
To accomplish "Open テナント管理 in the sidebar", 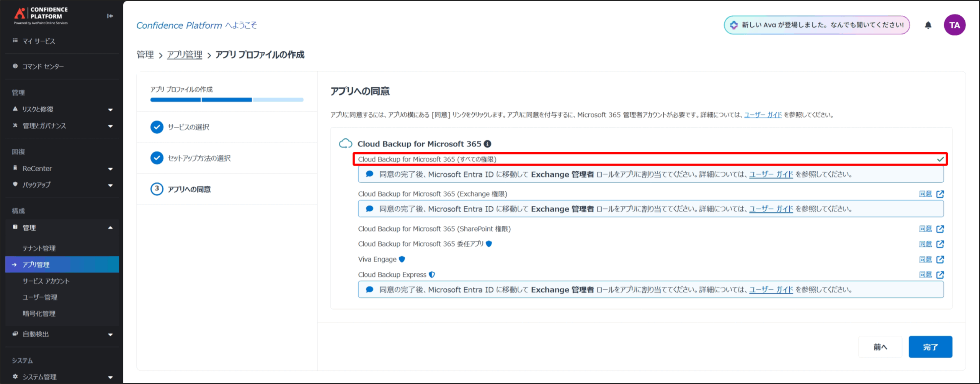I will 39,248.
